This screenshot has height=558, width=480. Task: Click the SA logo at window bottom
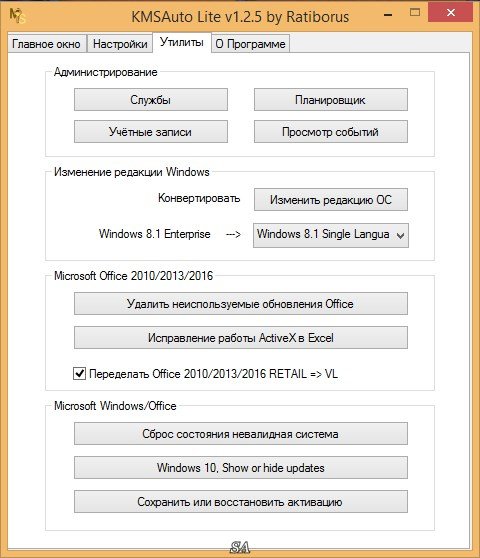(240, 547)
